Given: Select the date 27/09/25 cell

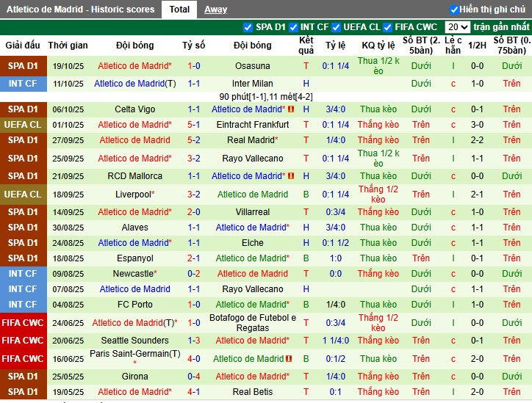Looking at the screenshot, I should click(x=68, y=140).
